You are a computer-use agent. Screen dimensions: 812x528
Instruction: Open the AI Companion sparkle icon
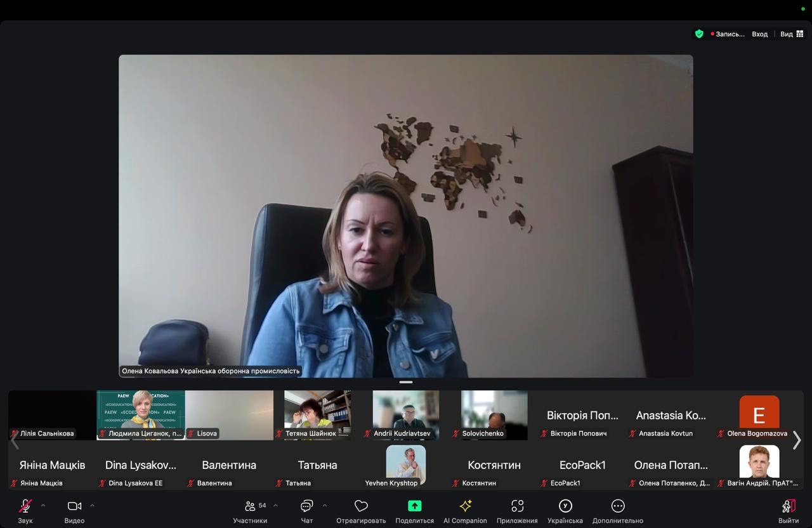tap(465, 506)
